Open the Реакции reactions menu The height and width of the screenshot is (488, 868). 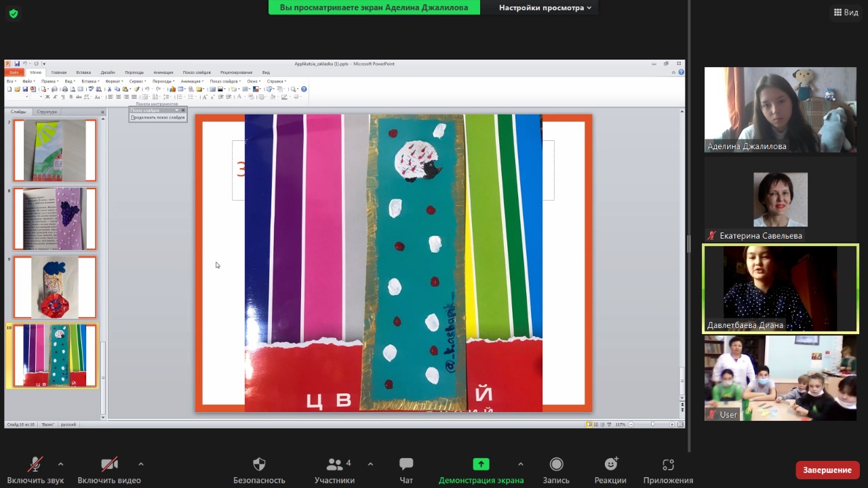tap(610, 470)
